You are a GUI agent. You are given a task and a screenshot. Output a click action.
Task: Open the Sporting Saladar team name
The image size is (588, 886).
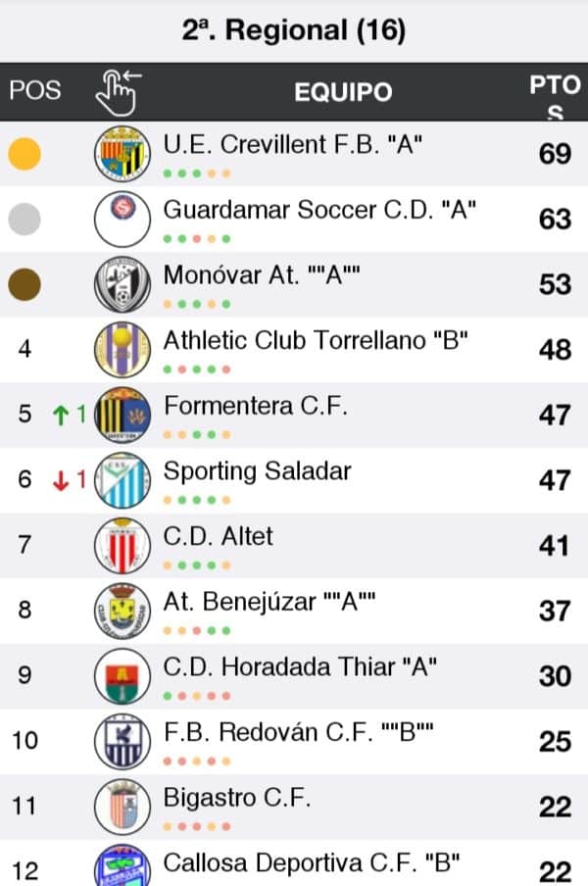pyautogui.click(x=257, y=471)
